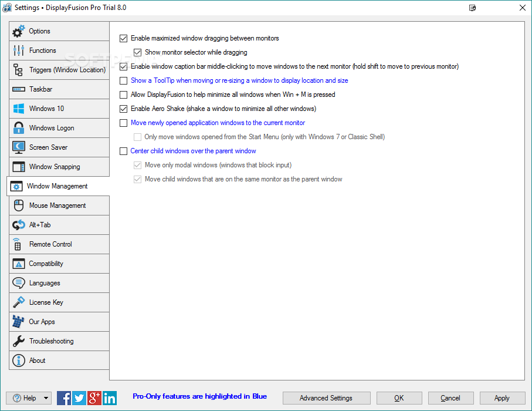Disable the Enable Aero Shake checkbox
Viewport: 532px width, 411px height.
pyautogui.click(x=124, y=109)
